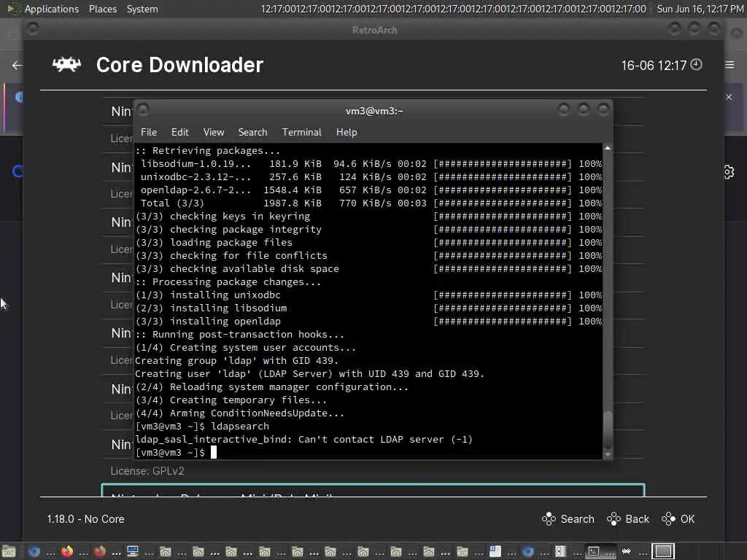Click the Back button in RetroArch footer

tap(628, 519)
